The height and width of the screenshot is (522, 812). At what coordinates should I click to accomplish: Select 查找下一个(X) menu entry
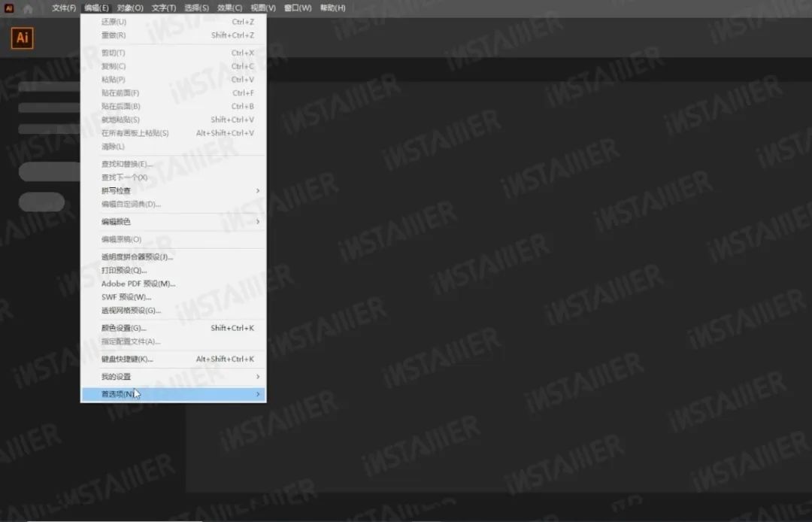(174, 178)
